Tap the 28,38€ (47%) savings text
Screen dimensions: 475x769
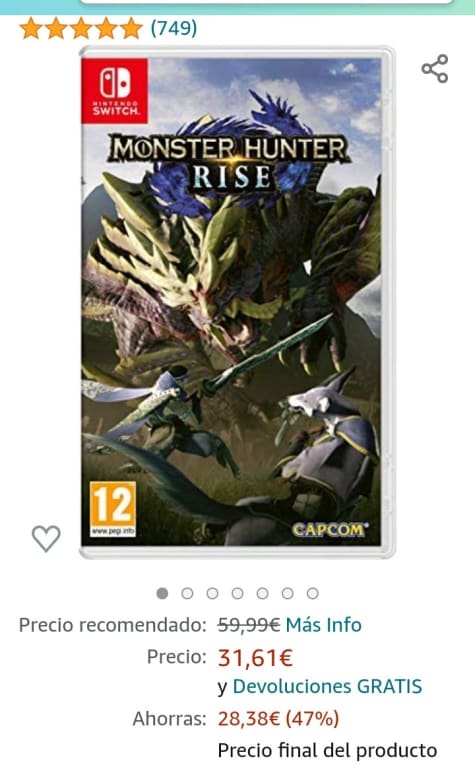(278, 718)
